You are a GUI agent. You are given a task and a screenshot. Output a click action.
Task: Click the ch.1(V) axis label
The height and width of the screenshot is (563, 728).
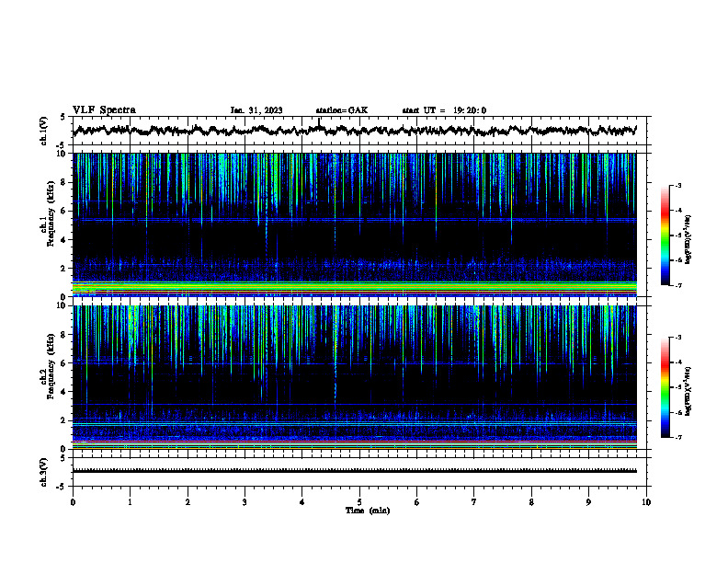[44, 131]
